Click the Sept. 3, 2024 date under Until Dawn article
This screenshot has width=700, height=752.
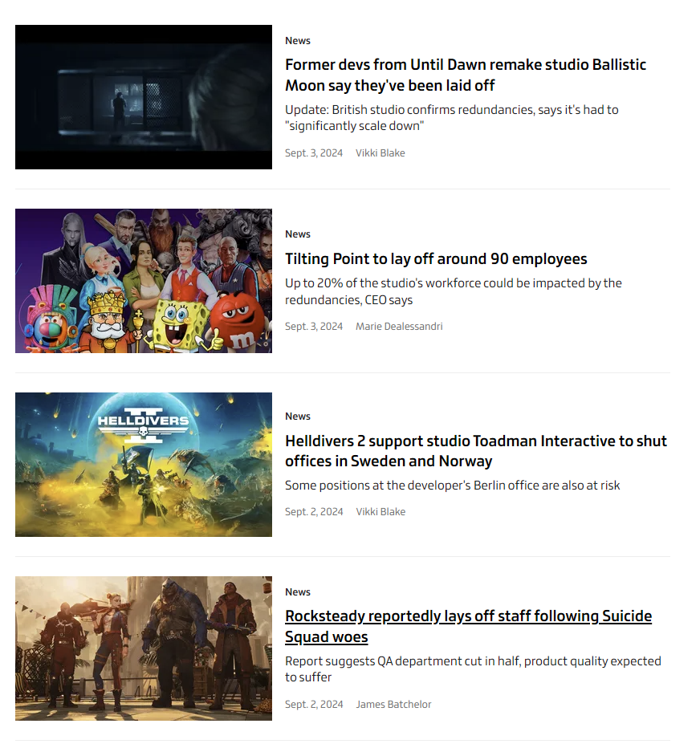point(314,153)
